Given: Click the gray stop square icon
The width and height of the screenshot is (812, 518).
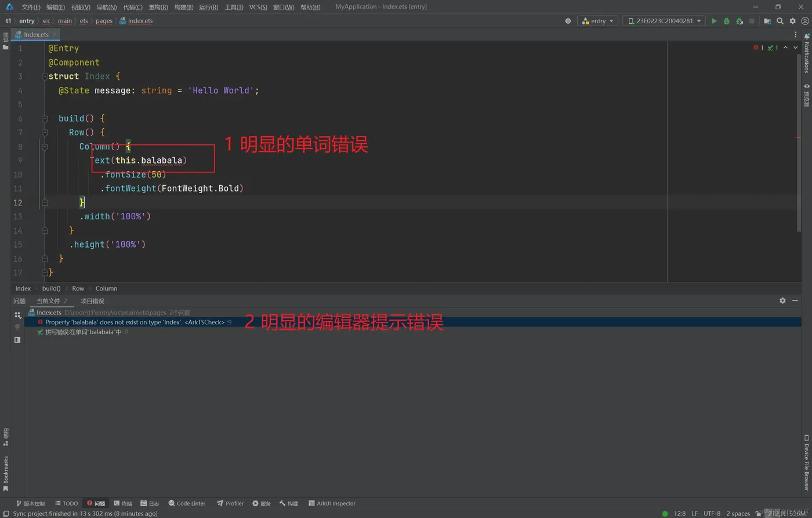Looking at the screenshot, I should pyautogui.click(x=752, y=21).
